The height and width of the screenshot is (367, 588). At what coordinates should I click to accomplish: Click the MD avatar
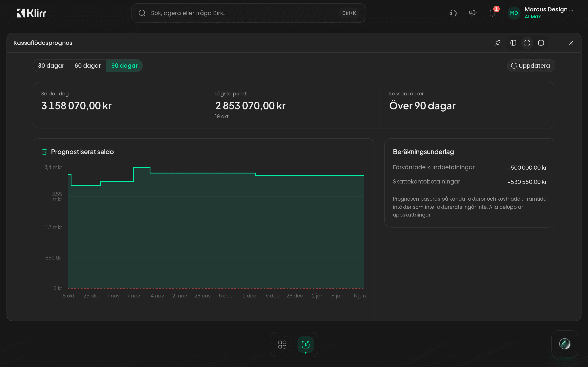click(514, 13)
